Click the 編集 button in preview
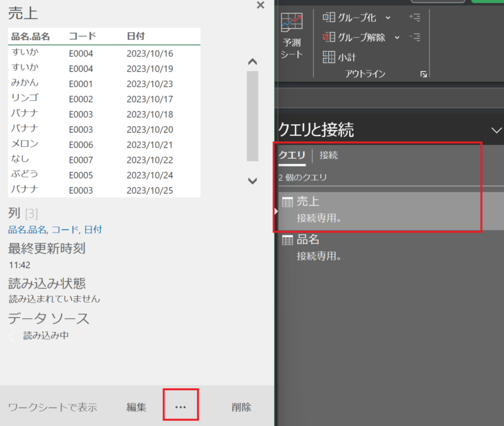This screenshot has width=504, height=426. pos(136,407)
